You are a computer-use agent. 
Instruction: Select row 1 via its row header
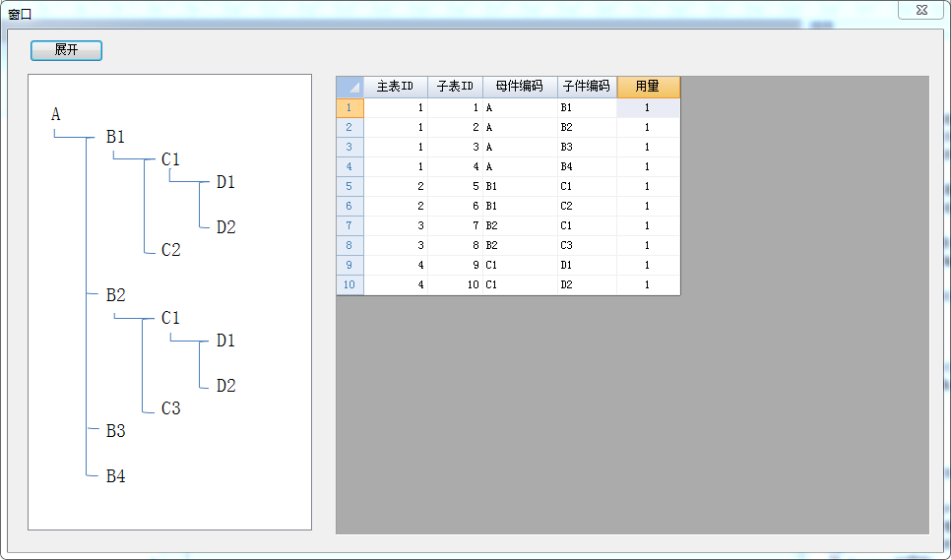349,107
